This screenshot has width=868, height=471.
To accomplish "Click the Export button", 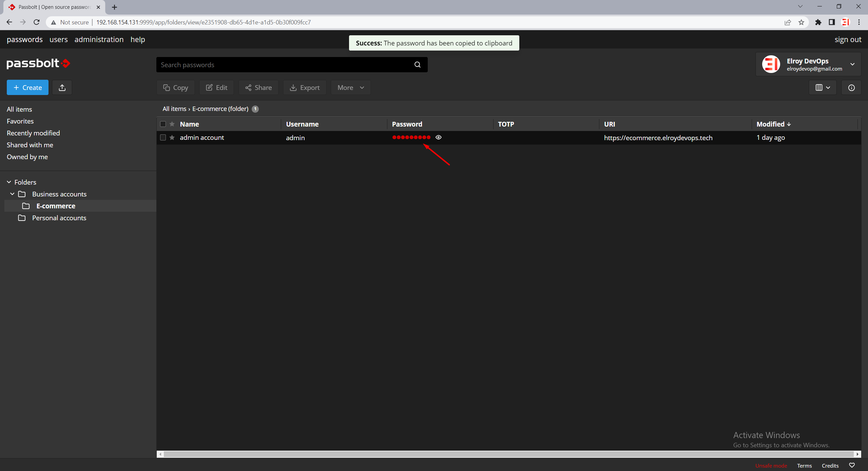I will (x=305, y=88).
